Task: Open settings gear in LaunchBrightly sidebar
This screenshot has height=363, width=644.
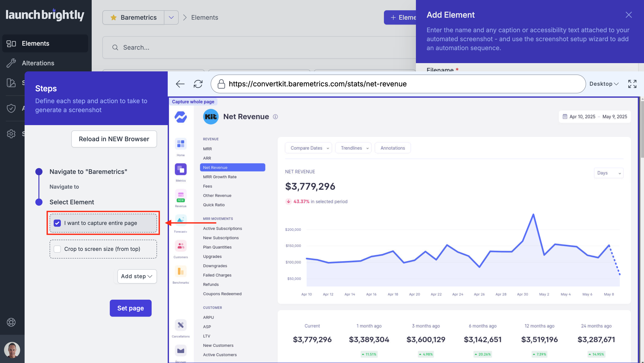Action: coord(11,134)
